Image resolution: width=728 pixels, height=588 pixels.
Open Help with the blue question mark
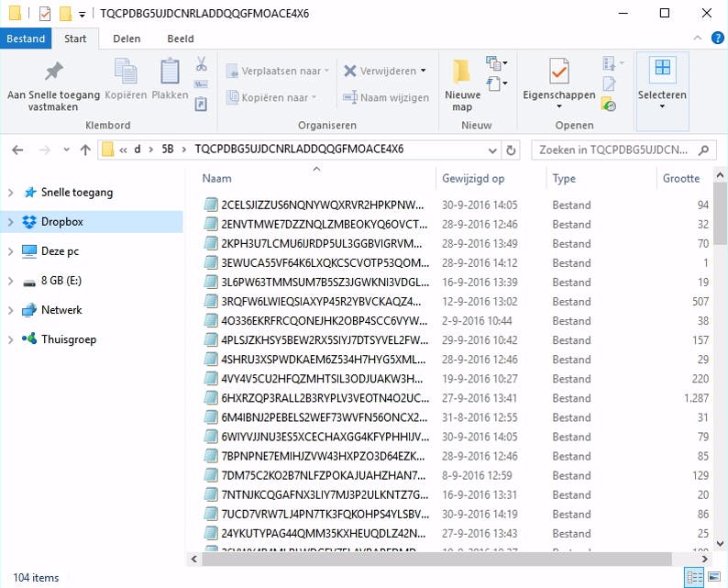coord(717,39)
